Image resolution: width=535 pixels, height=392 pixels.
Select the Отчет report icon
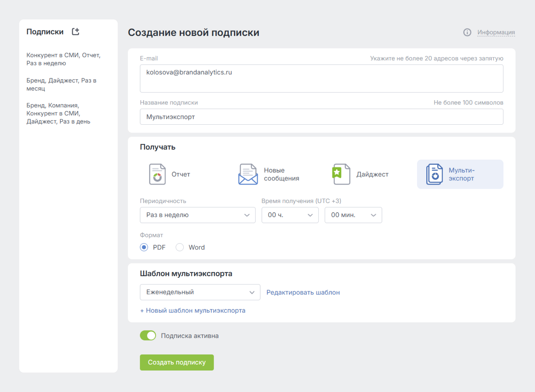click(157, 174)
